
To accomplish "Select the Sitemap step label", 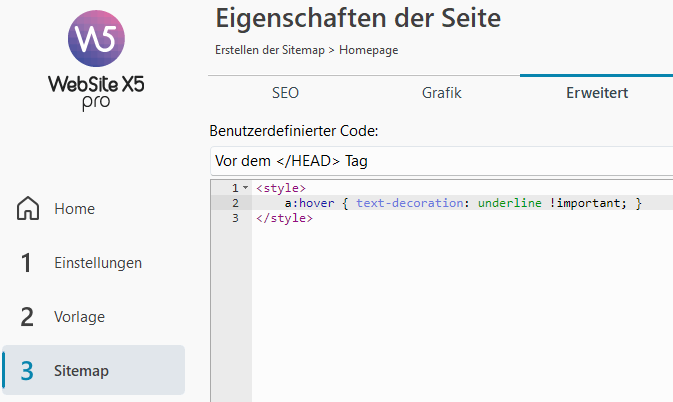I will (81, 371).
